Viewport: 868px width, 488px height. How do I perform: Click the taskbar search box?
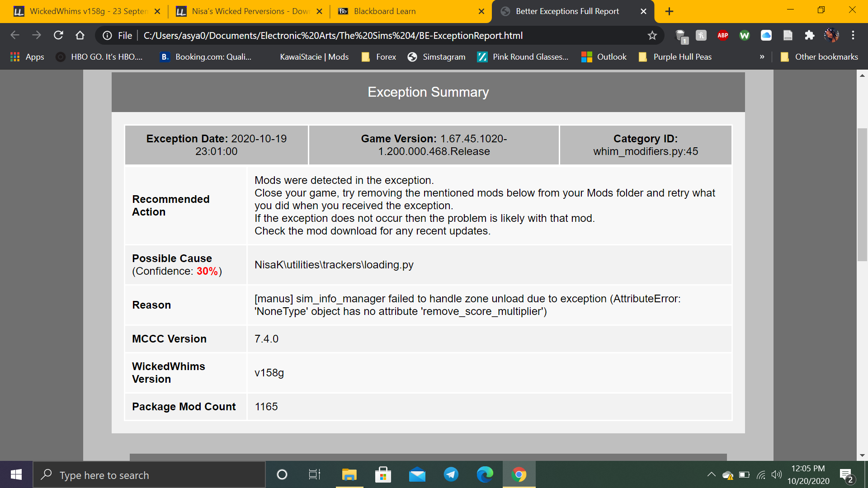pyautogui.click(x=149, y=475)
